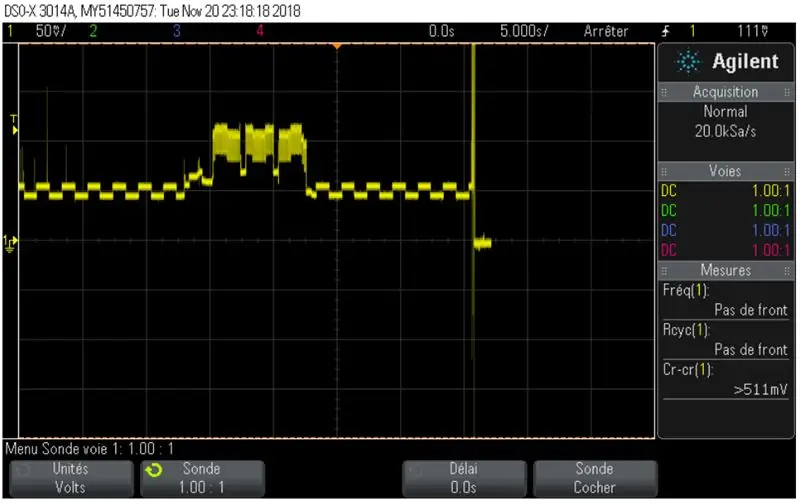800x504 pixels.
Task: Click green DC 1.00:1 channel row
Action: tap(725, 210)
